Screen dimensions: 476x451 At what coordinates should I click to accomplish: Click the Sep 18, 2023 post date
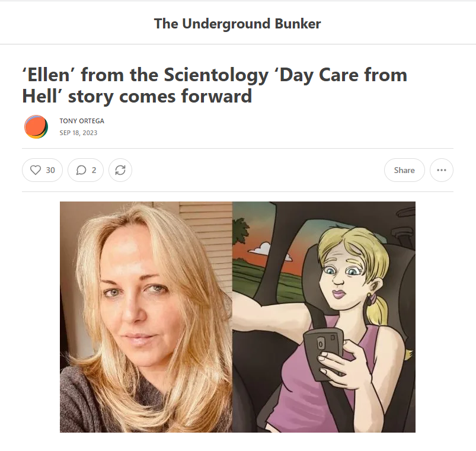78,133
